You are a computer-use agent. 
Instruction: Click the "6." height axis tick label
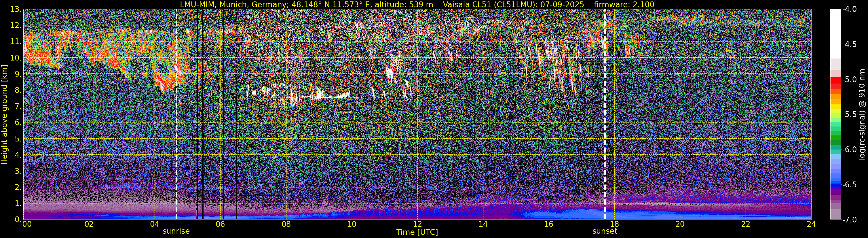tap(18, 122)
